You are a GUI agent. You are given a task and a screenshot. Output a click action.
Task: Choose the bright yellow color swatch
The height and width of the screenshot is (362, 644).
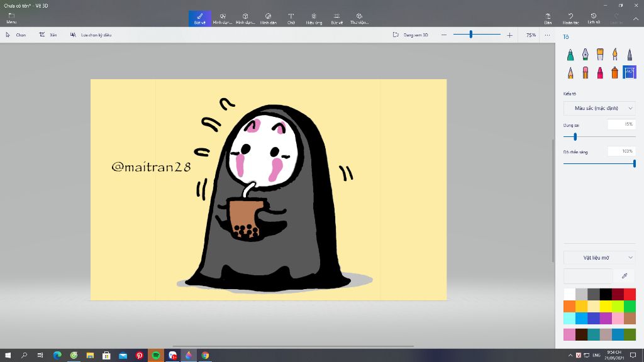click(x=606, y=306)
